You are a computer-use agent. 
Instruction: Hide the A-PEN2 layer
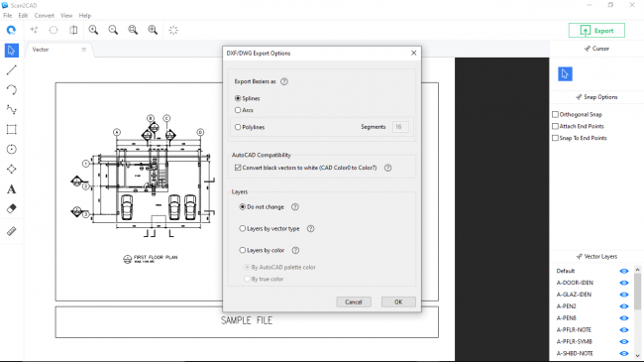(x=624, y=306)
